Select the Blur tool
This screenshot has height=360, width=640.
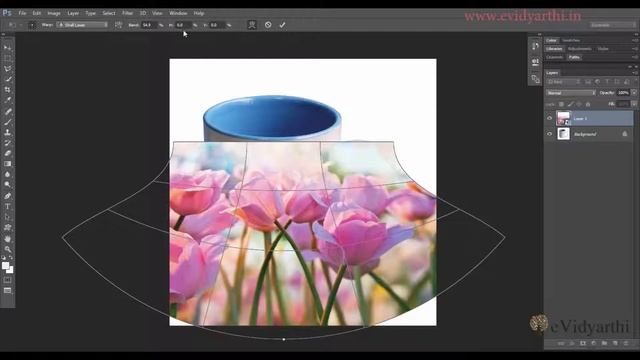coord(7,175)
